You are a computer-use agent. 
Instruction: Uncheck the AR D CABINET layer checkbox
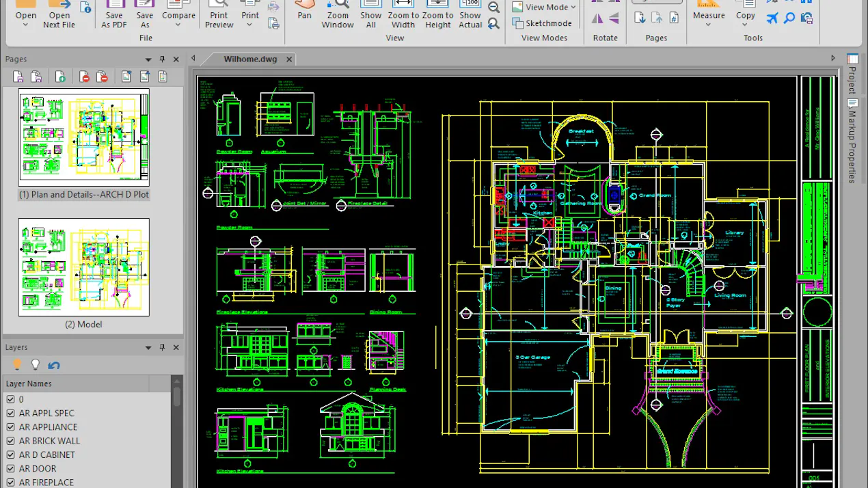11,455
